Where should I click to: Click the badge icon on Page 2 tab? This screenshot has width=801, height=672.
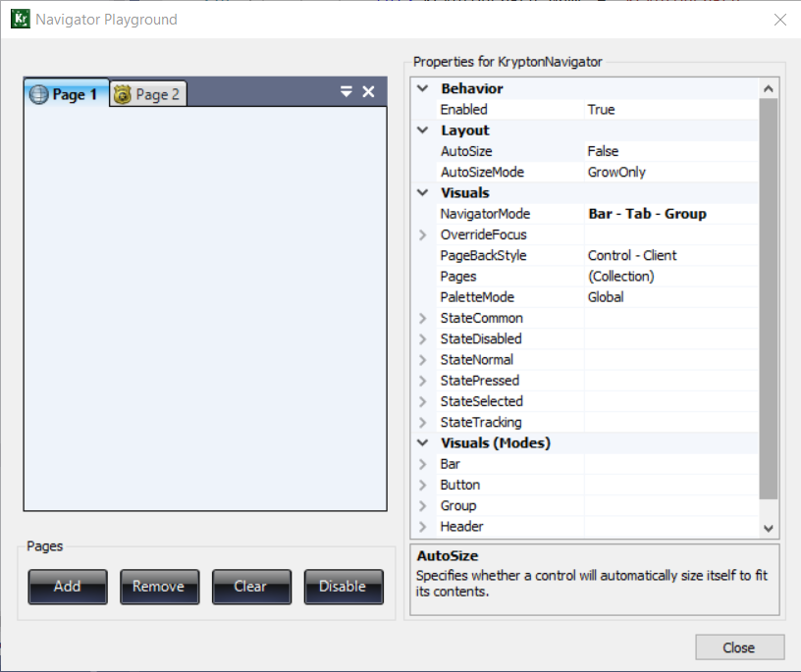coord(122,94)
